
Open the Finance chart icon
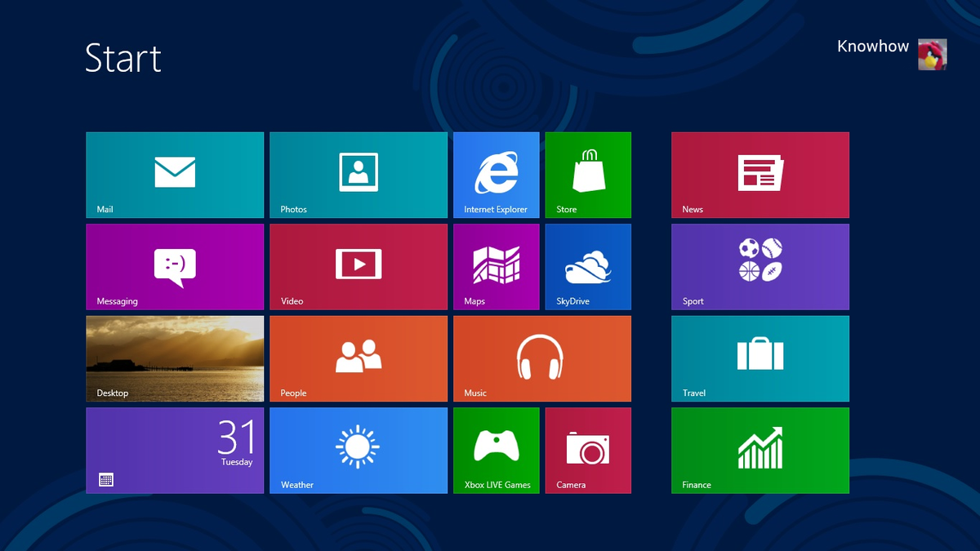click(x=760, y=447)
